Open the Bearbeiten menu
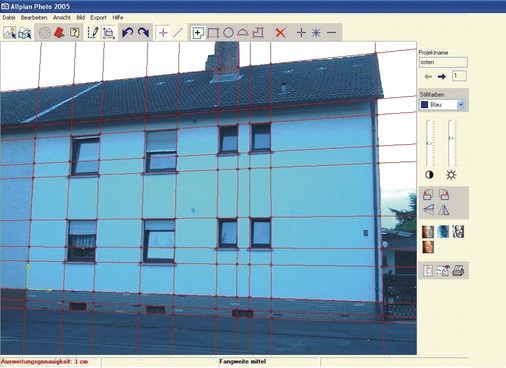 tap(34, 17)
